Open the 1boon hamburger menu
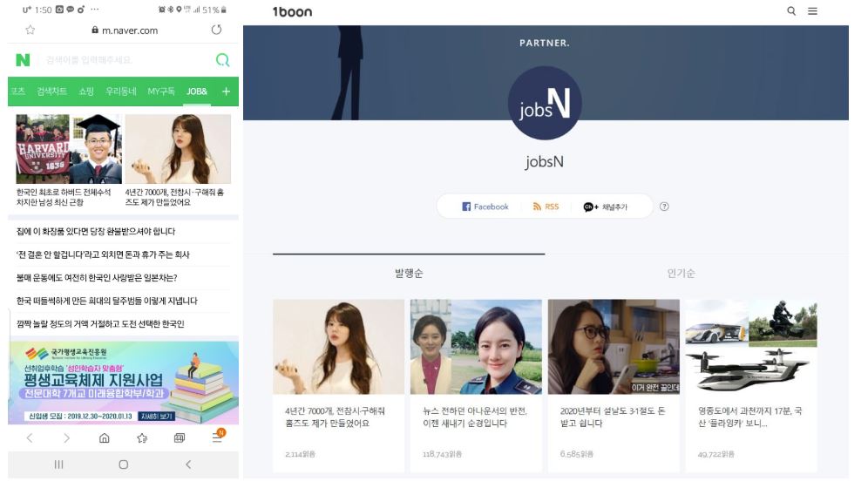Viewport: 868px width, 488px height. (x=812, y=11)
